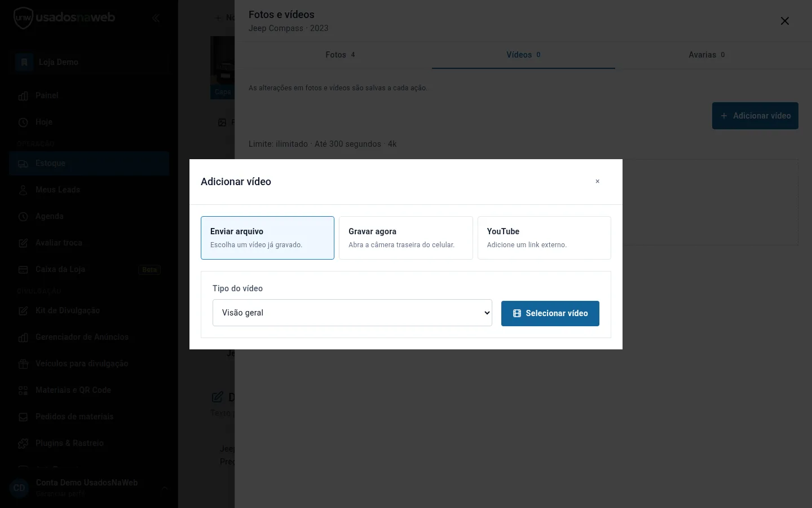Click the Kit de Divulgação icon
812x508 pixels.
click(x=23, y=311)
